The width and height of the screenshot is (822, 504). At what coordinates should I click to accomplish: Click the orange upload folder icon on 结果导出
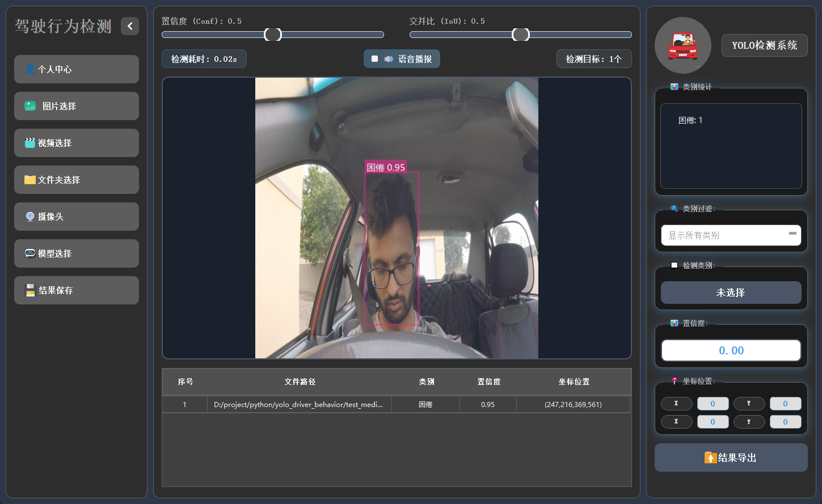(x=710, y=458)
